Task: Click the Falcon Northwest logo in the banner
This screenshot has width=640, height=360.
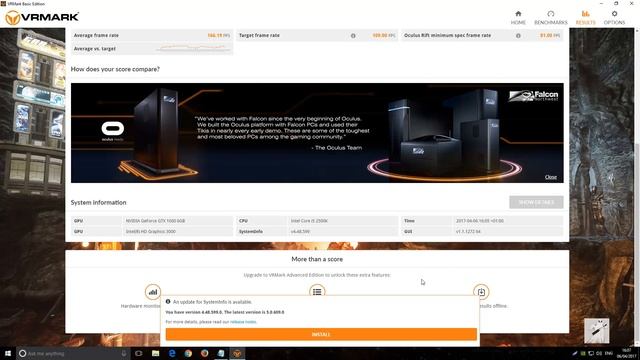Action: (533, 96)
